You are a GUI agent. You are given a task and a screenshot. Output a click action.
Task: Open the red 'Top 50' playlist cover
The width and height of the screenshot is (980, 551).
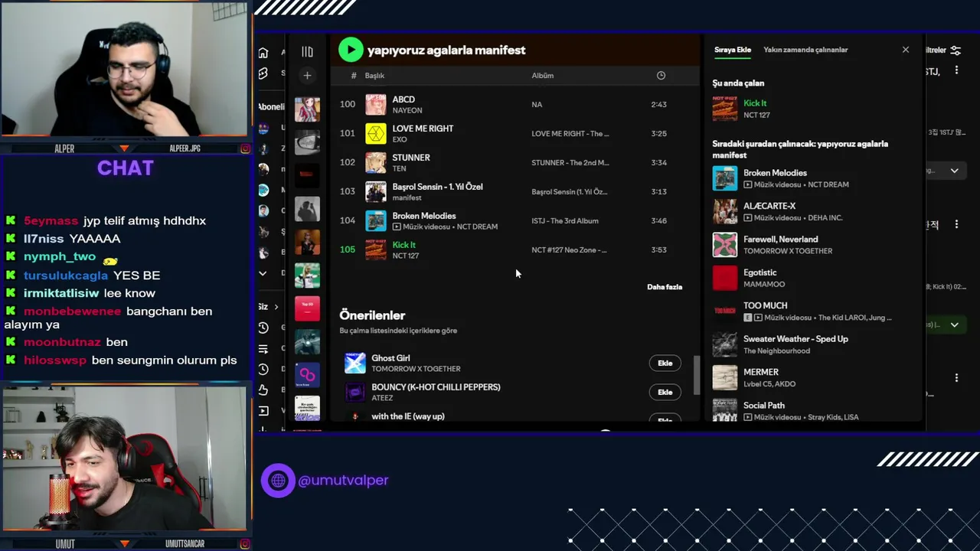(307, 308)
